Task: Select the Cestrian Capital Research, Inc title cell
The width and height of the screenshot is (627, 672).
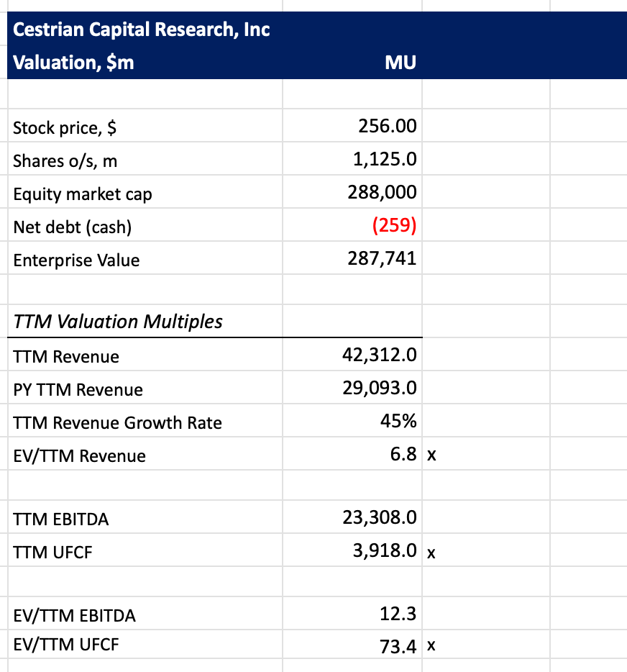Action: (142, 29)
